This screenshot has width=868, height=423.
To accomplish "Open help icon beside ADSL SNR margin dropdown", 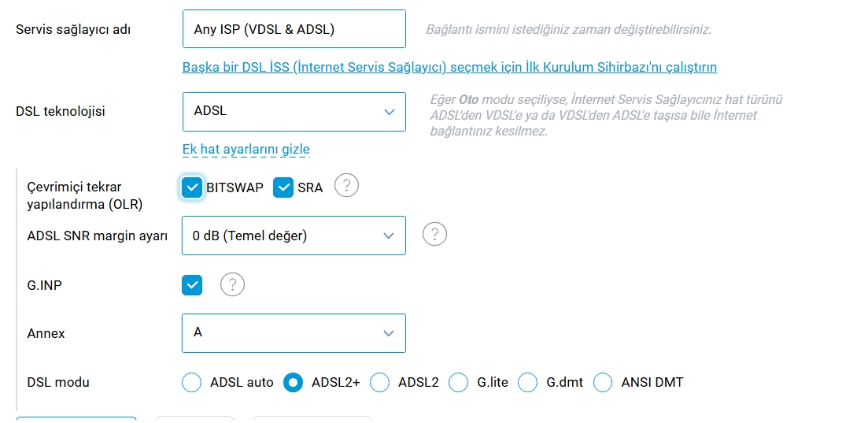I will click(x=434, y=235).
